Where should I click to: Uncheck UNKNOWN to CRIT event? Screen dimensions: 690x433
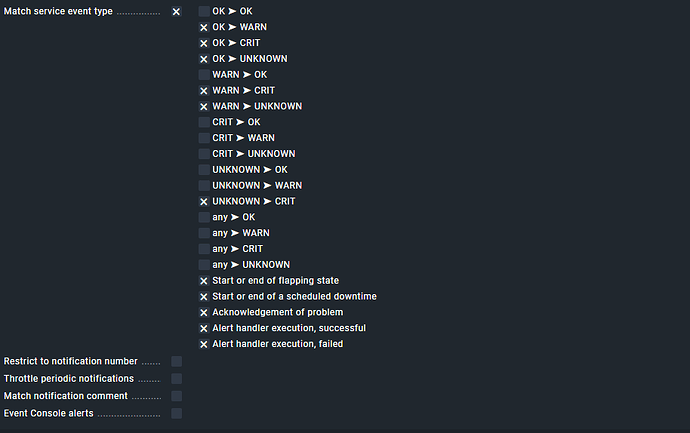point(204,202)
